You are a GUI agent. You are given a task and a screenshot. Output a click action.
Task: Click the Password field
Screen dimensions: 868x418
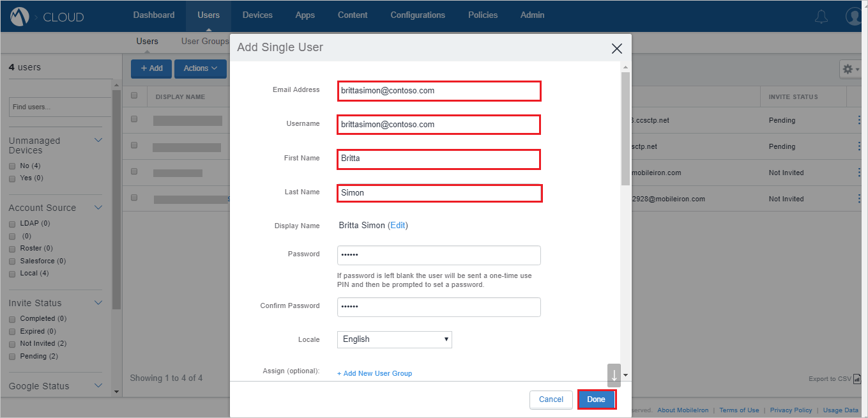[x=439, y=255]
